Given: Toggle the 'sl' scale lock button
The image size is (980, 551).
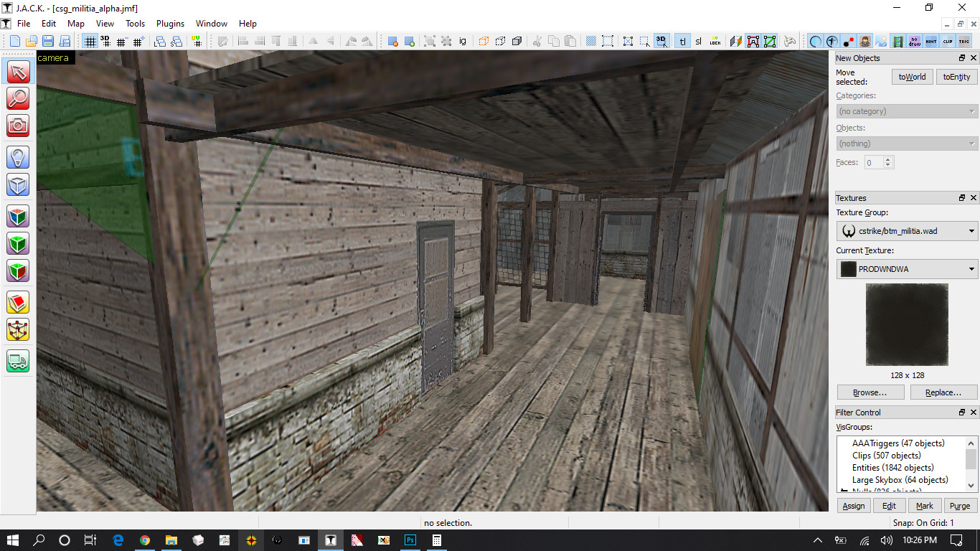Looking at the screenshot, I should click(x=698, y=41).
